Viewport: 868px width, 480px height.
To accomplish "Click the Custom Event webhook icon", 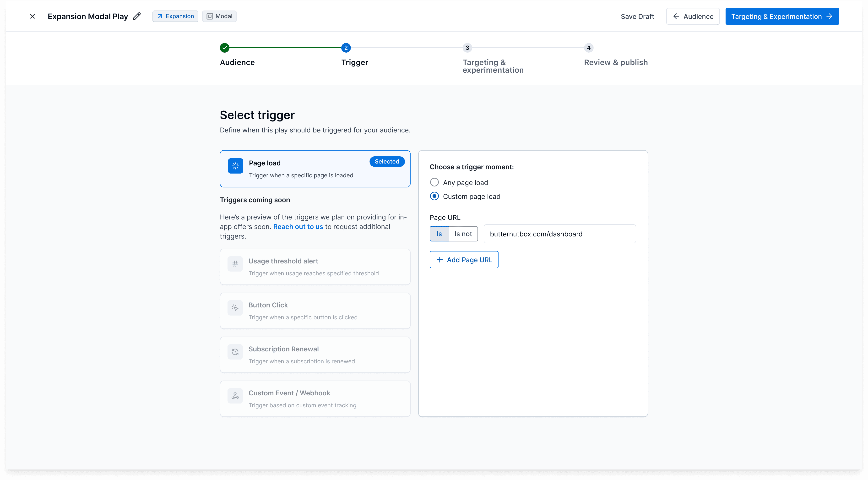I will pyautogui.click(x=235, y=396).
